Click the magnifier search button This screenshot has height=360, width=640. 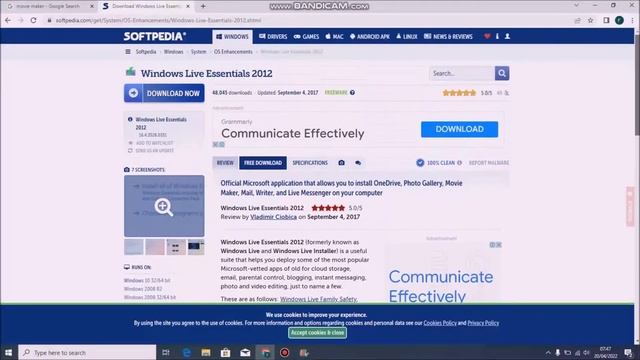(502, 73)
